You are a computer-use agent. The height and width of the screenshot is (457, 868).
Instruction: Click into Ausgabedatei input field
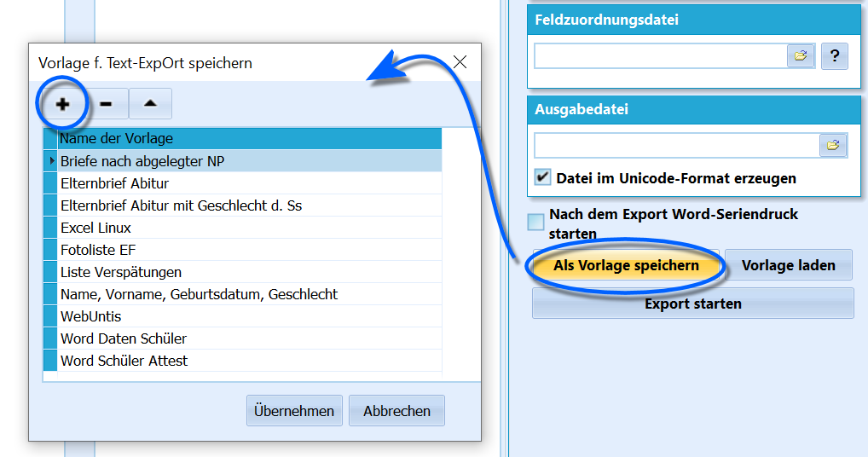pyautogui.click(x=676, y=146)
